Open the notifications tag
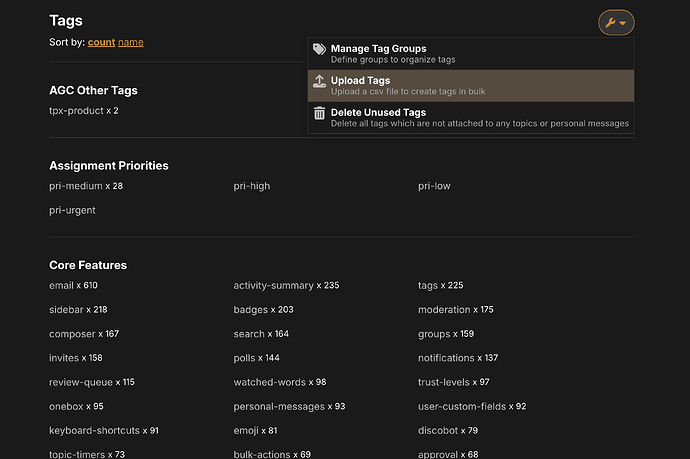This screenshot has height=459, width=690. click(x=446, y=358)
